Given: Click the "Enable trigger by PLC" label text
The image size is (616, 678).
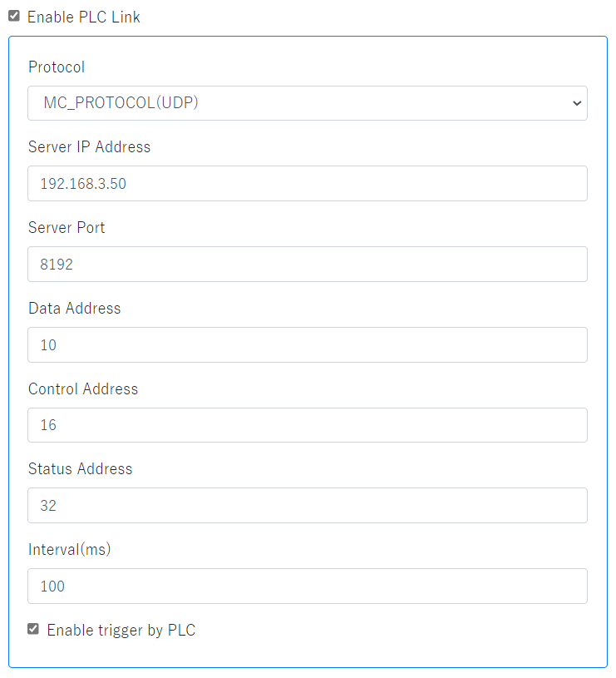Looking at the screenshot, I should [x=121, y=630].
